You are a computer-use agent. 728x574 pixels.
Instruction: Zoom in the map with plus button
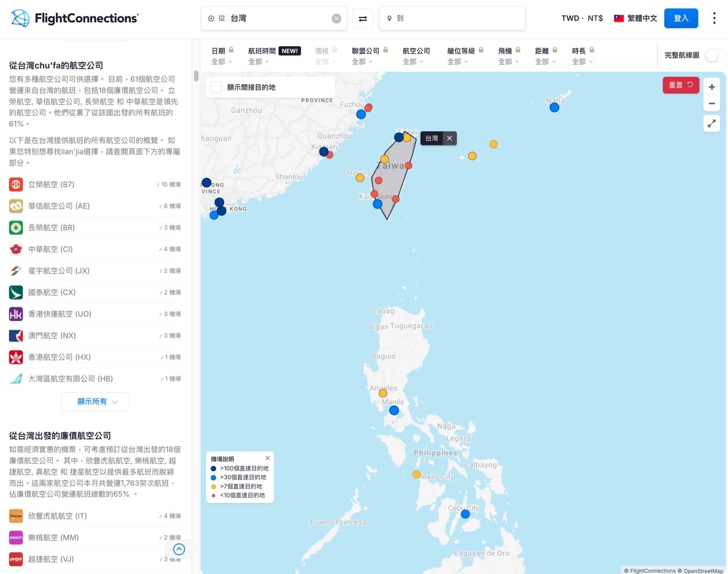(712, 86)
